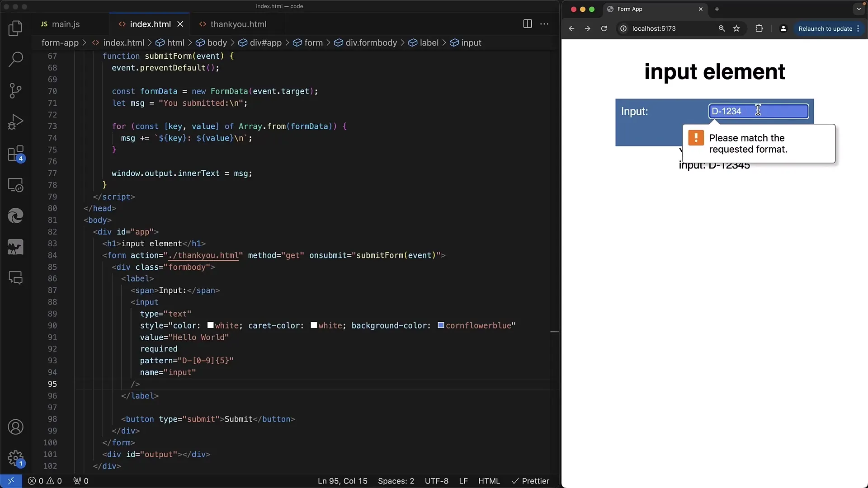The width and height of the screenshot is (868, 488).
Task: Click the Run and Debug icon
Action: (16, 122)
